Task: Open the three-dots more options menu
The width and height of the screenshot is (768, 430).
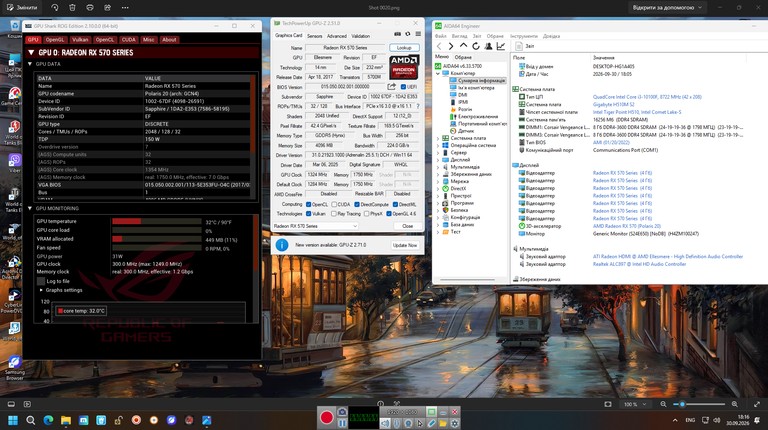Action: click(x=125, y=8)
